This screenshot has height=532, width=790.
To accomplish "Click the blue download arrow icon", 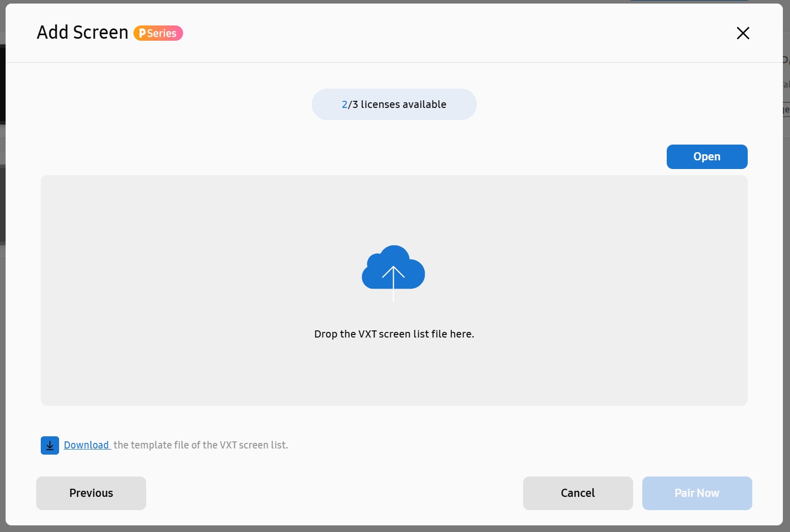I will click(x=50, y=445).
